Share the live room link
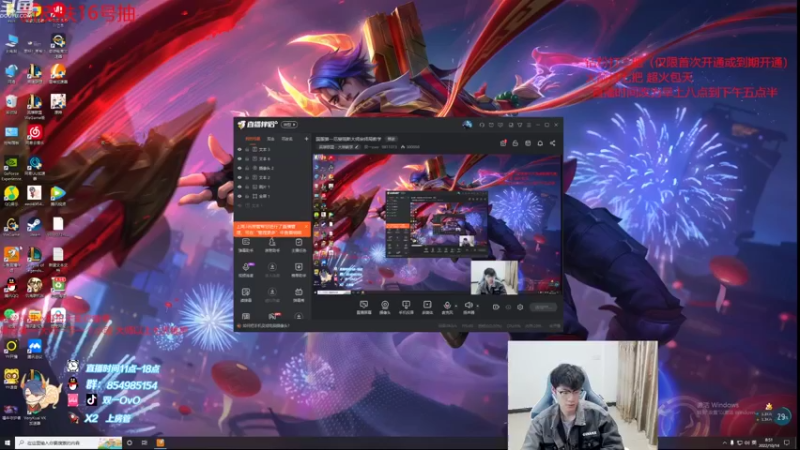 click(553, 143)
